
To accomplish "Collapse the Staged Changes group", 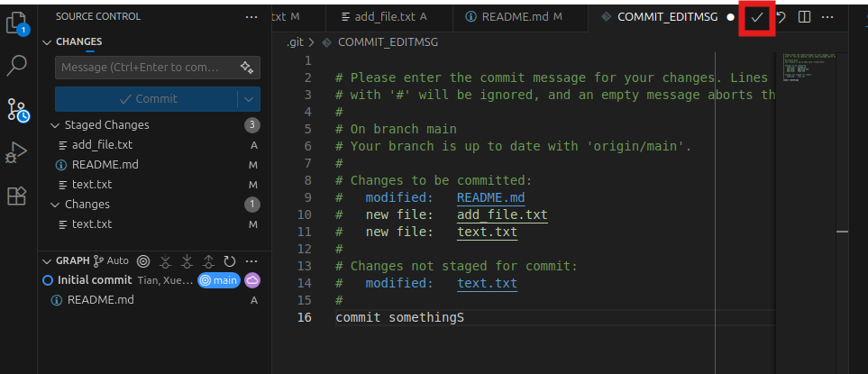I will click(x=55, y=125).
